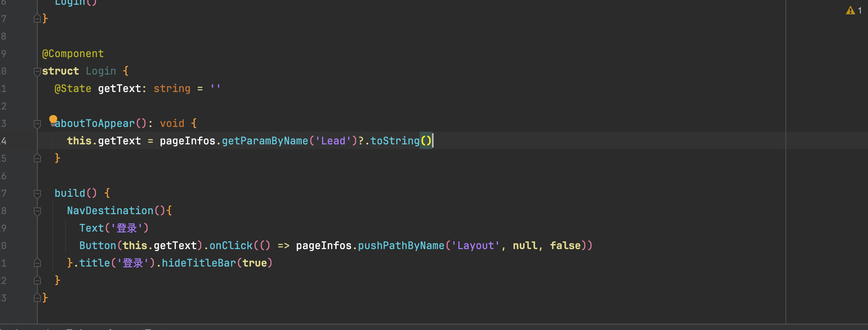Click the pushPathByName method call

[x=401, y=246]
